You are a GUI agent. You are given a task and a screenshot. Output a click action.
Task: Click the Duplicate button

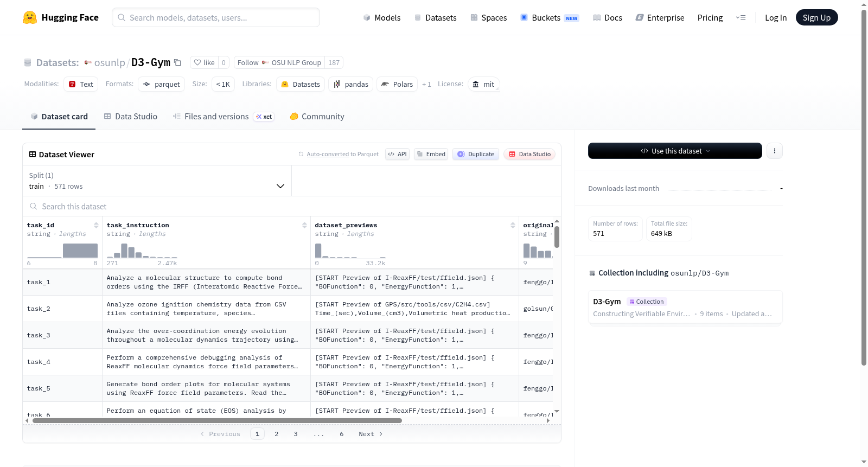[x=475, y=154]
